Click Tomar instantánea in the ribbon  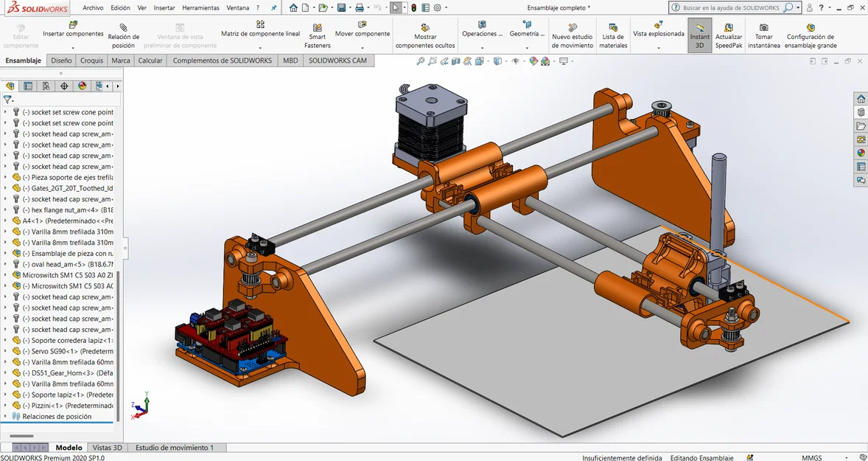tap(763, 35)
